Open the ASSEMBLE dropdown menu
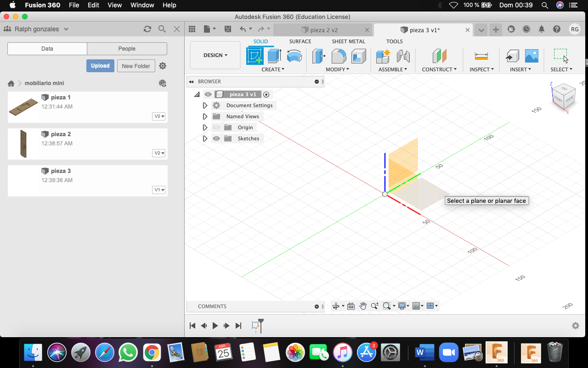 pyautogui.click(x=393, y=69)
